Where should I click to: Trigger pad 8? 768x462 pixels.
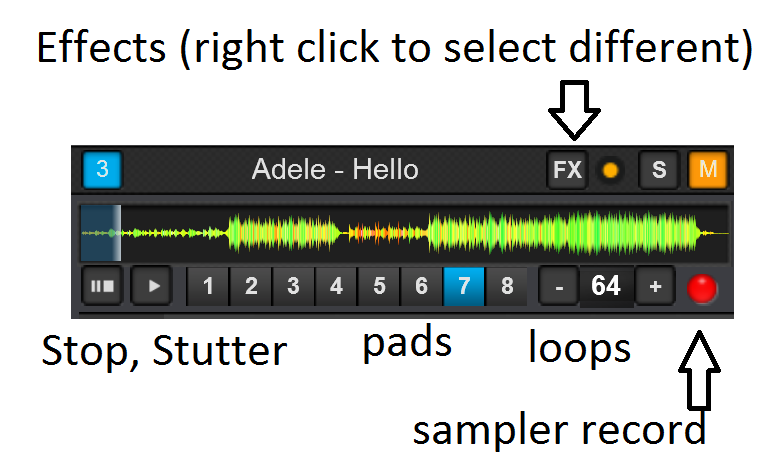pos(507,287)
